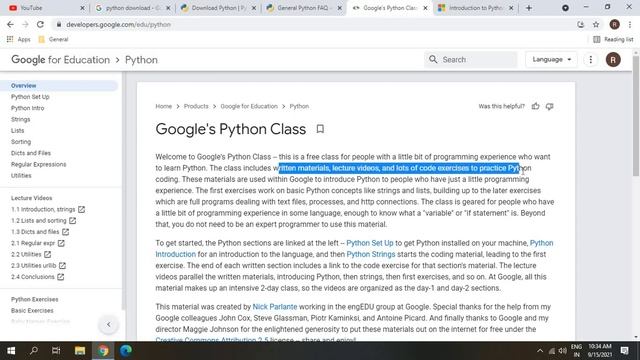Click the thumbs up helpful icon
640x360 pixels.
tap(536, 106)
